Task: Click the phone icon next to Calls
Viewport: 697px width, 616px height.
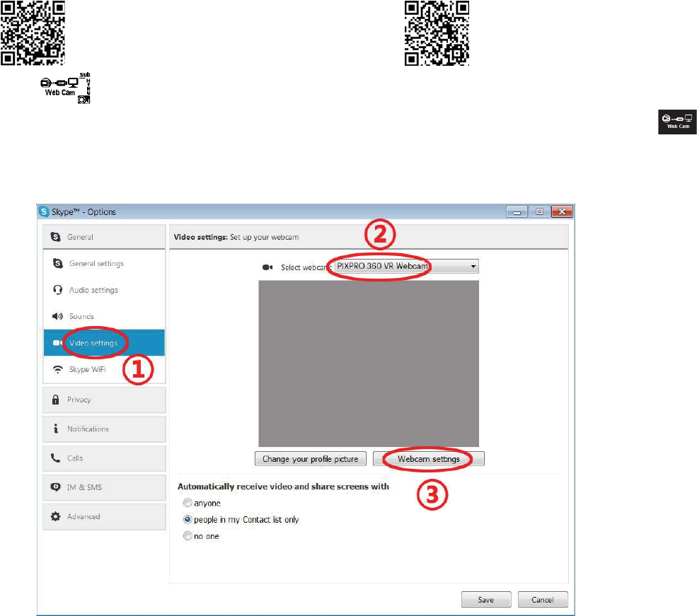Action: pyautogui.click(x=56, y=458)
